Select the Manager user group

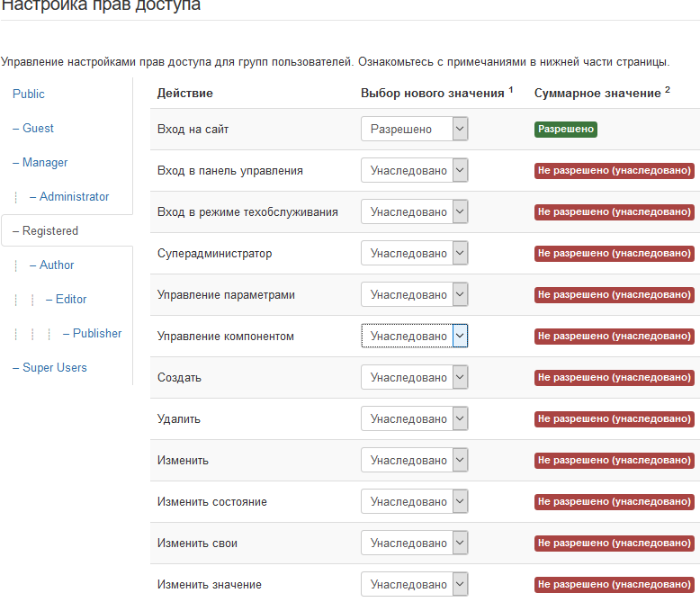tap(45, 163)
